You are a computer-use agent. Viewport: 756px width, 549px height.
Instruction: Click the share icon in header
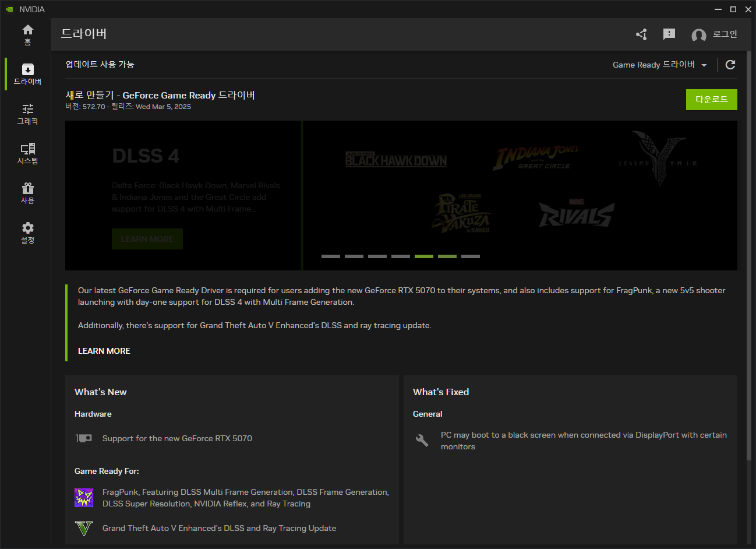641,34
